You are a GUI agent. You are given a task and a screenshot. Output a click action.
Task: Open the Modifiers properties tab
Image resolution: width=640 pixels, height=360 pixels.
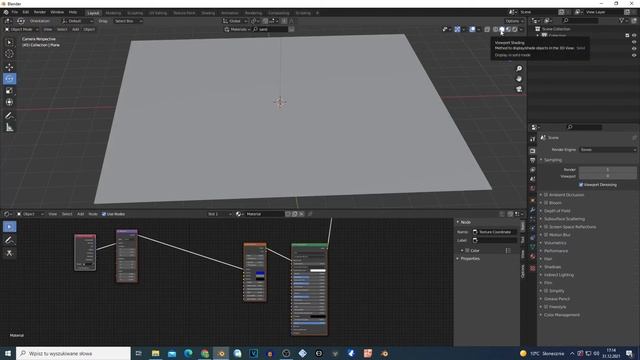click(x=532, y=210)
